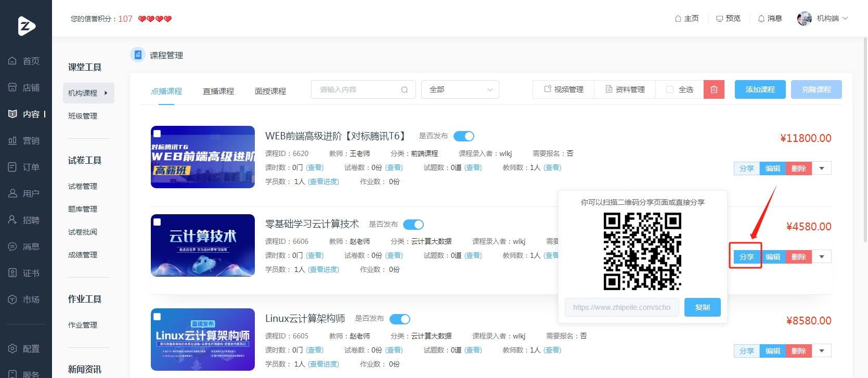Expand more actions arrow for Linux云计算 course
The height and width of the screenshot is (378, 868).
click(x=822, y=351)
